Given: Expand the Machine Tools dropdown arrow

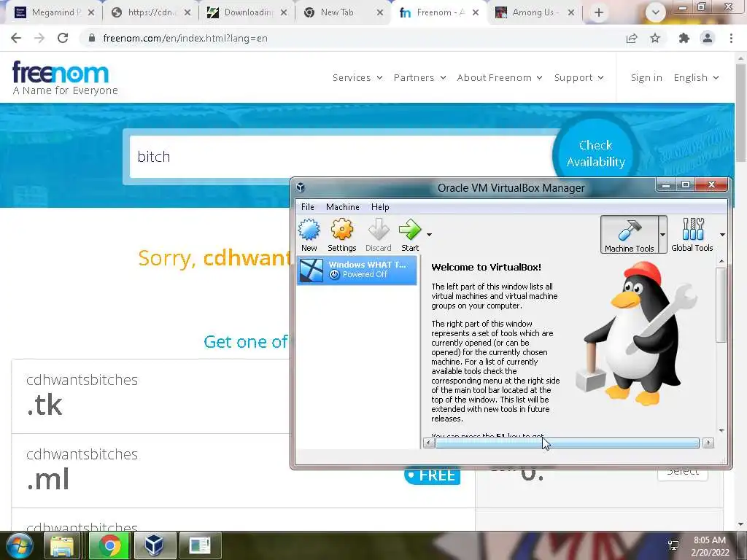Looking at the screenshot, I should click(x=662, y=235).
